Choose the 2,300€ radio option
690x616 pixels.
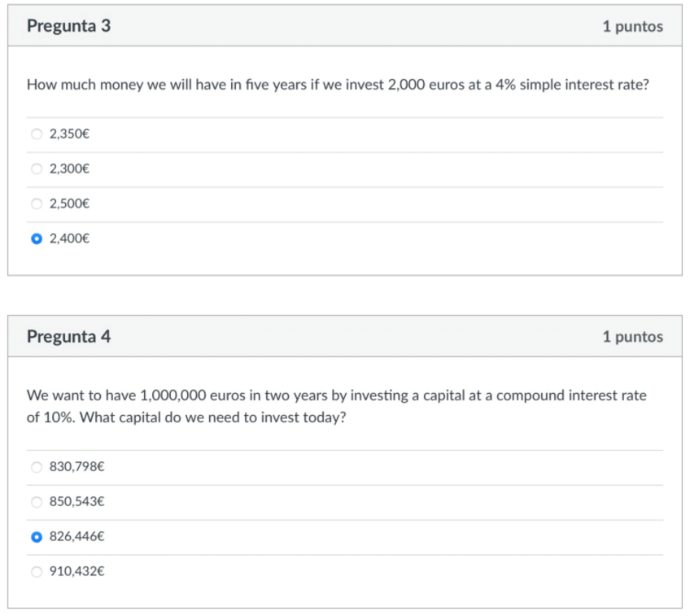pos(36,169)
